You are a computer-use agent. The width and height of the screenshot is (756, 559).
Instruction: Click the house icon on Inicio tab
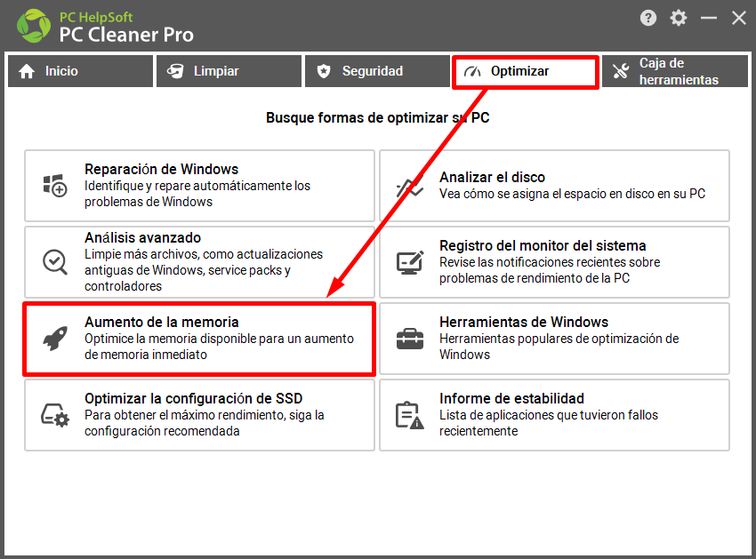(27, 71)
